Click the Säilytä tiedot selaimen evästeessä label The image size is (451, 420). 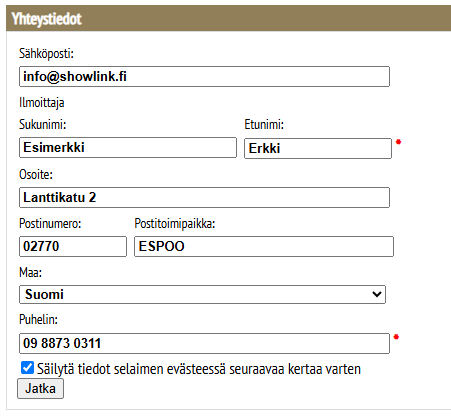pos(199,369)
